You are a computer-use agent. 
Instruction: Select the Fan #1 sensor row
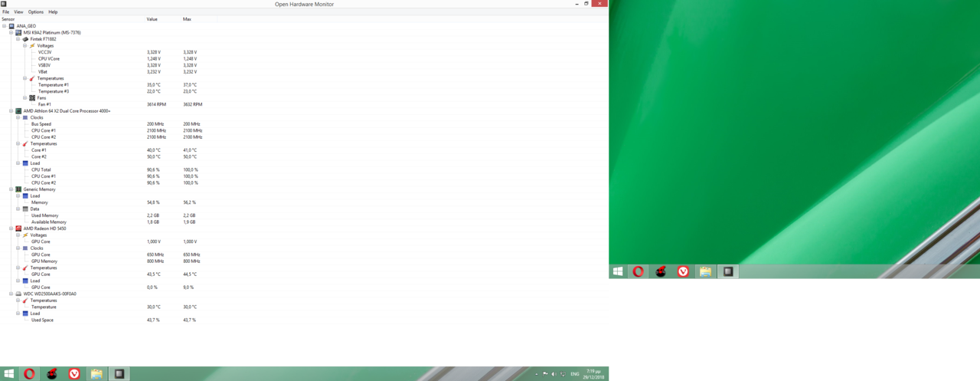pos(44,104)
